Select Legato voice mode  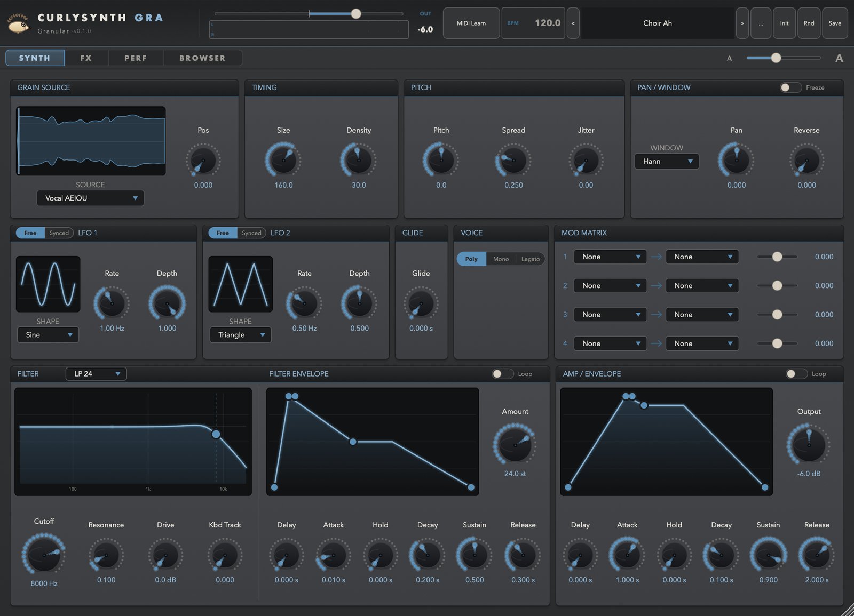[530, 259]
